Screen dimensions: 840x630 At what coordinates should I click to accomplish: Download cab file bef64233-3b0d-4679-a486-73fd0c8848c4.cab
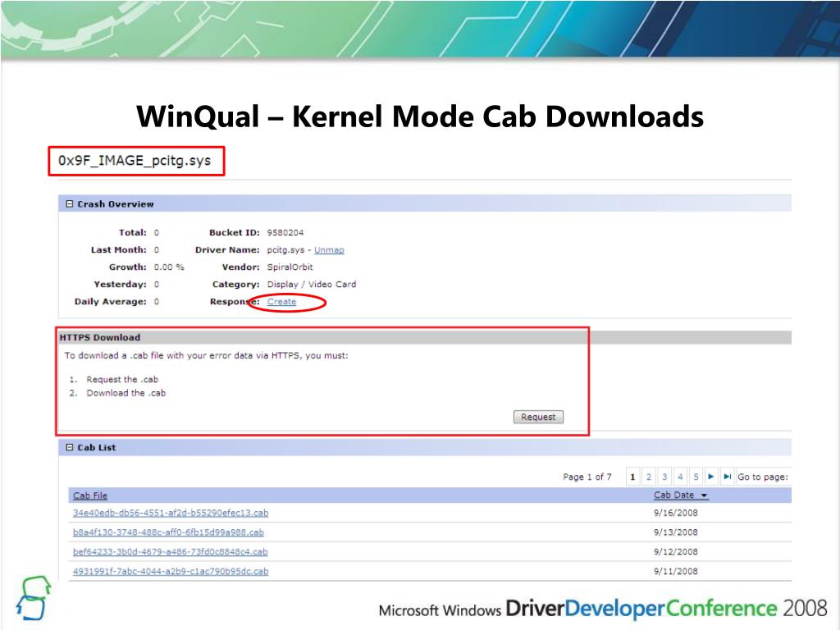[171, 552]
